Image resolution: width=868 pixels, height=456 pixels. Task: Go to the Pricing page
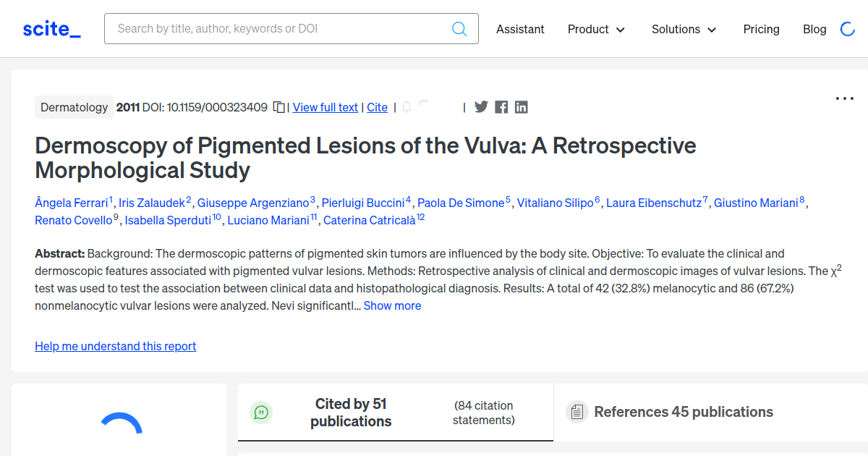point(761,29)
